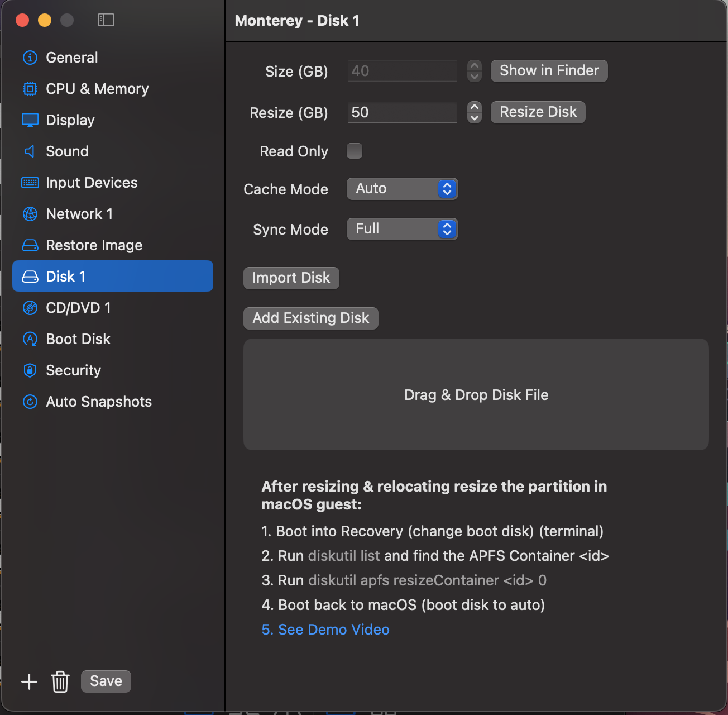Click the Drag & Drop Disk File area

(476, 394)
